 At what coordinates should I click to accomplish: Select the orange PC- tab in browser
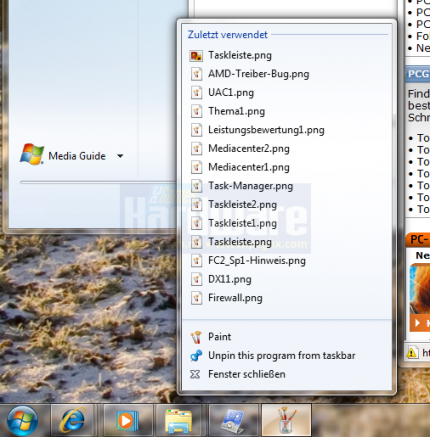pyautogui.click(x=418, y=240)
